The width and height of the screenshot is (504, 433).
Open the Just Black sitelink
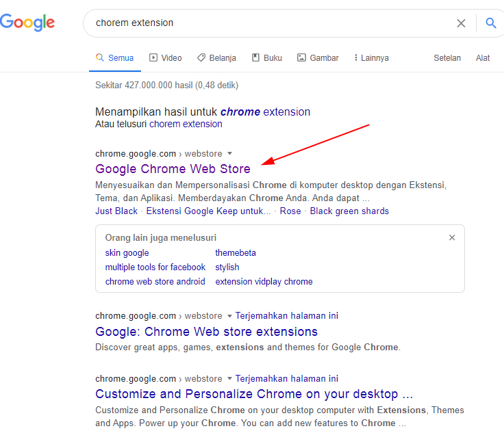(x=116, y=211)
